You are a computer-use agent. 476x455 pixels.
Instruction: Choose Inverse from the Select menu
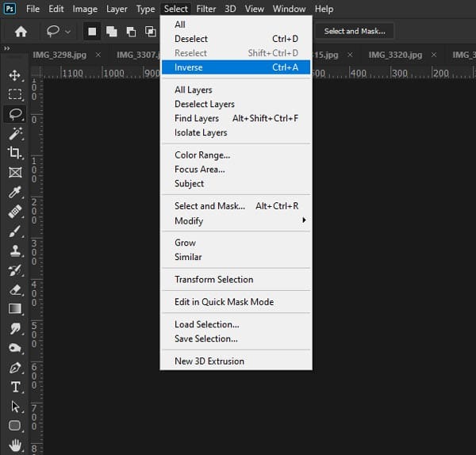point(189,67)
